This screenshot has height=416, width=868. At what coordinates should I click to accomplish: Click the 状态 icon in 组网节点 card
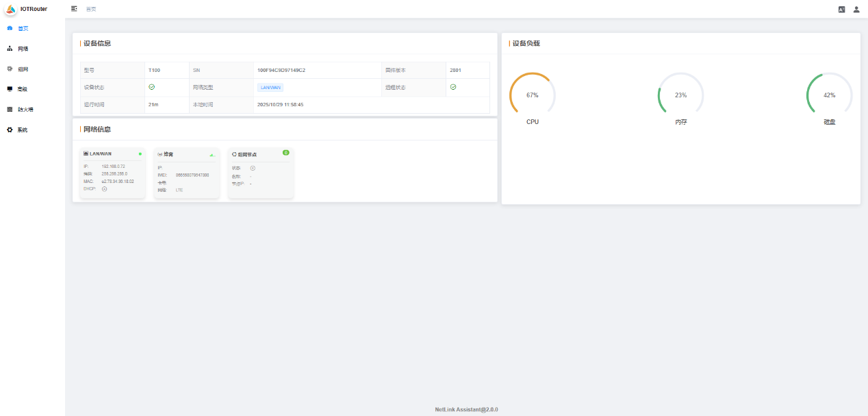(253, 168)
